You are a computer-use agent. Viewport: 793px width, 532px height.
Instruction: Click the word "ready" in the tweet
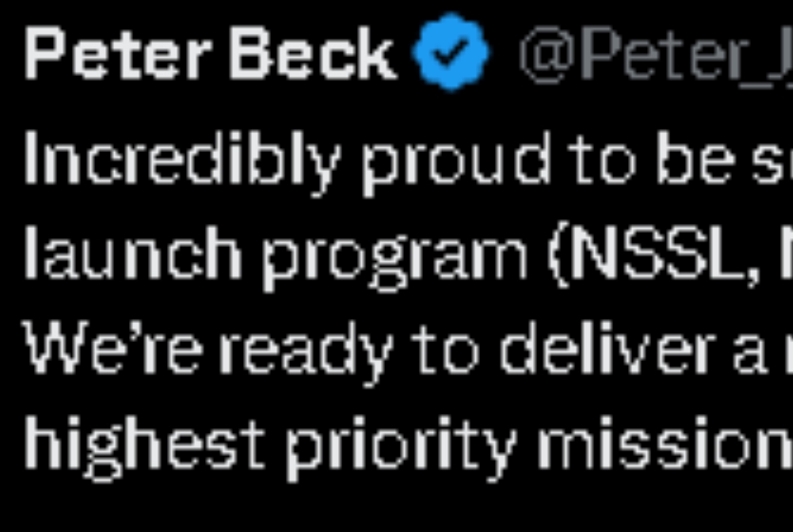point(306,353)
